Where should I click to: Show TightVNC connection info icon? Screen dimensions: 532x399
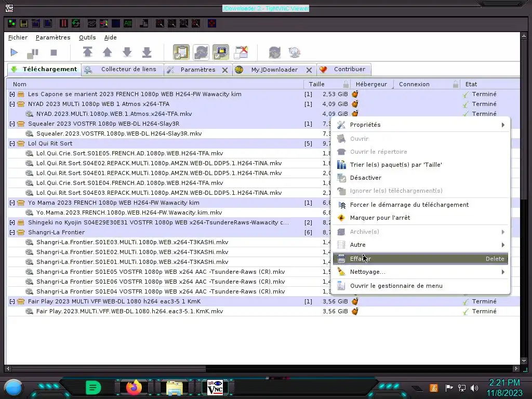pos(48,23)
